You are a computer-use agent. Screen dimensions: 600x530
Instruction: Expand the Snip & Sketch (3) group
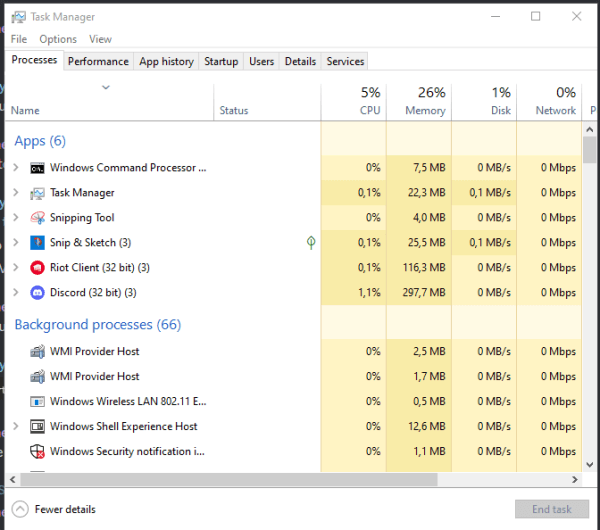(x=16, y=242)
